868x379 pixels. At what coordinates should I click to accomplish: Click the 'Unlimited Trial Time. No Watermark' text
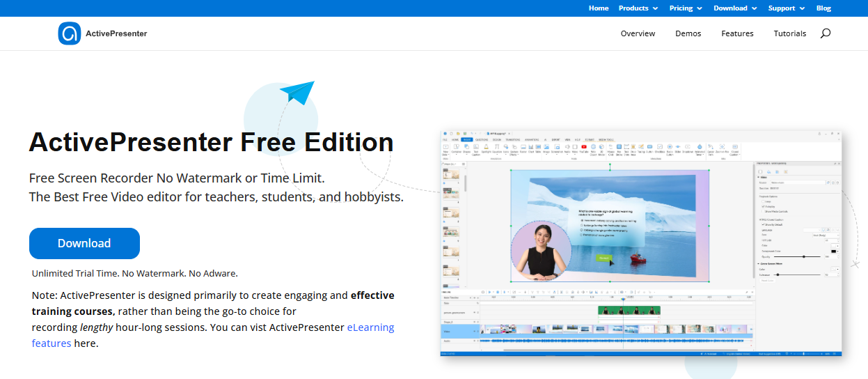coord(134,273)
